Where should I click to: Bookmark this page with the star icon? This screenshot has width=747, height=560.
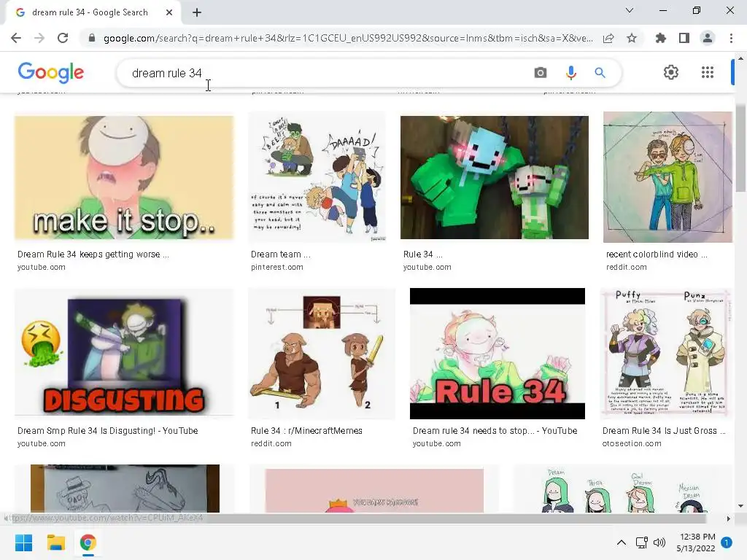[632, 38]
